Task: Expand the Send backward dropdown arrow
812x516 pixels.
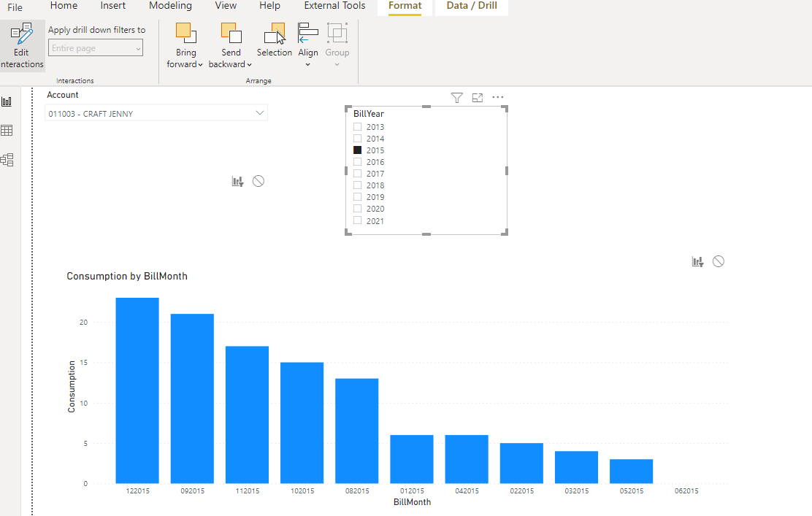Action: click(249, 65)
